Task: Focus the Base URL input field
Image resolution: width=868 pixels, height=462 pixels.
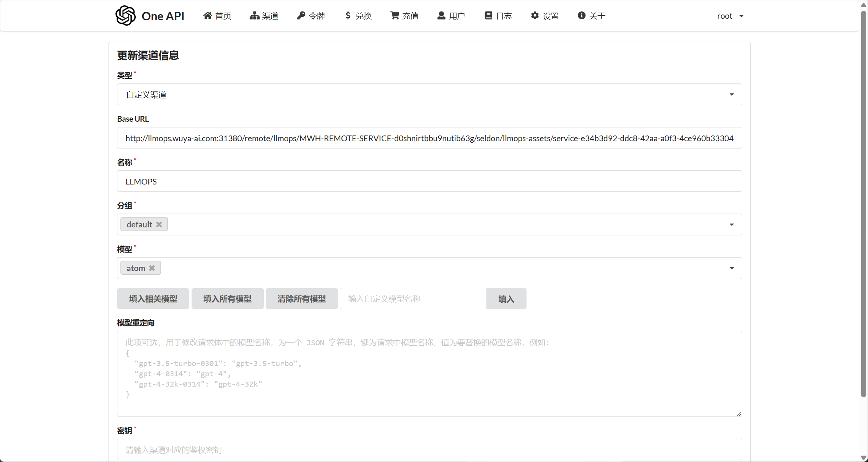Action: pos(429,138)
